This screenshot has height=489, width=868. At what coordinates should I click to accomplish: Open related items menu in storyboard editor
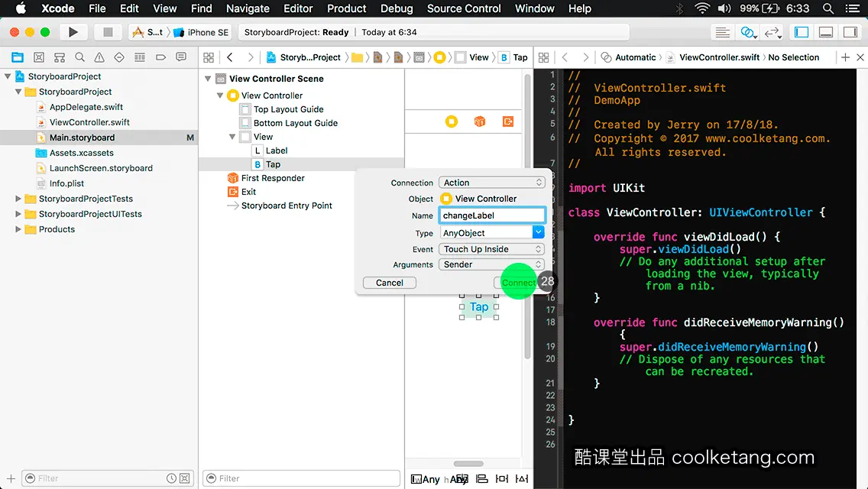pos(209,57)
